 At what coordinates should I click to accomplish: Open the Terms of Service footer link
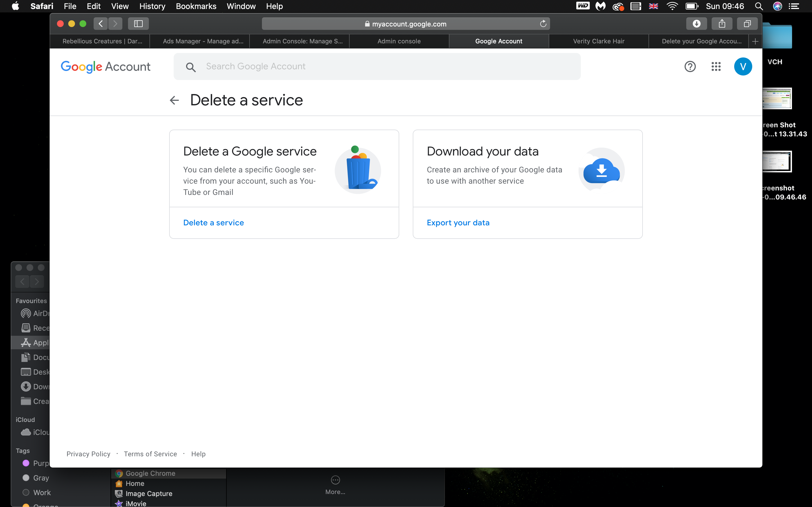(150, 454)
